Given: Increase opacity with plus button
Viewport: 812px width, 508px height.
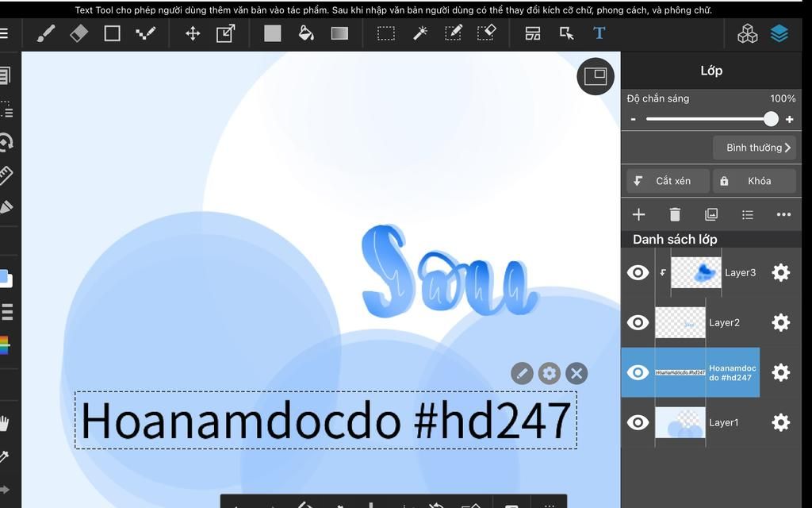Looking at the screenshot, I should pos(789,119).
